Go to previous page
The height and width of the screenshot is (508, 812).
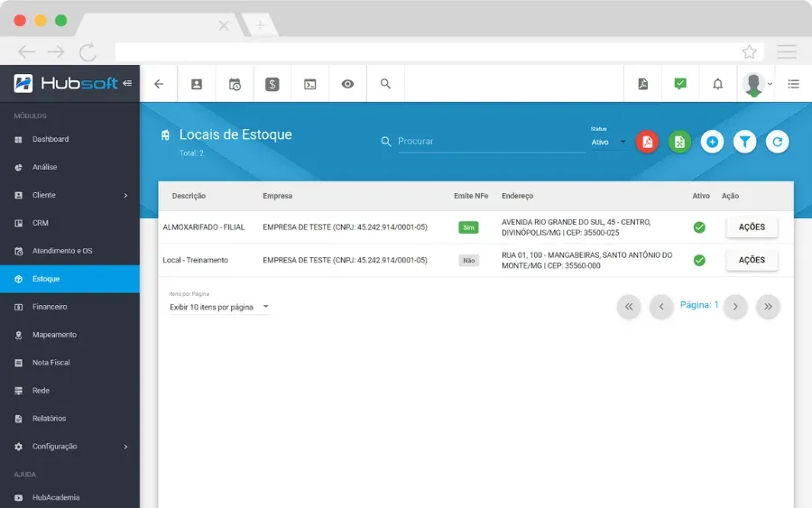point(661,307)
